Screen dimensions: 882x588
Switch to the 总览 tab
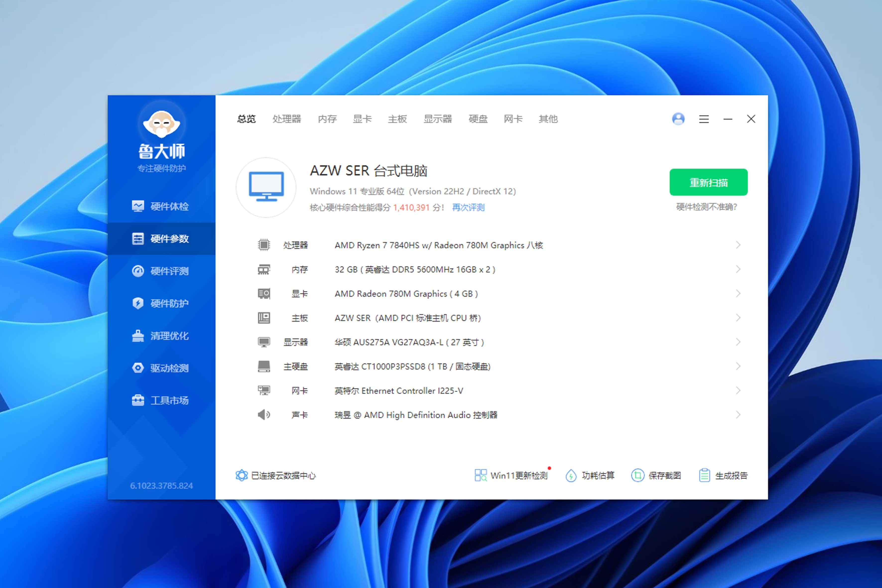pyautogui.click(x=246, y=119)
